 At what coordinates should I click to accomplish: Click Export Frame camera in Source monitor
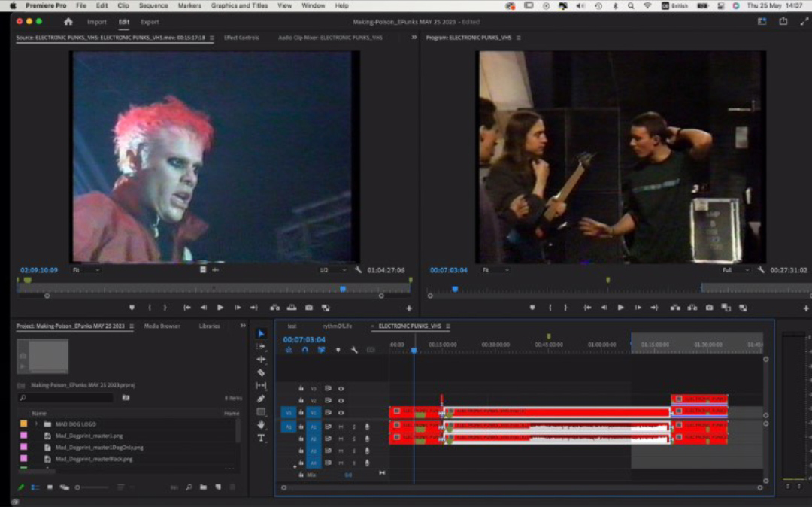coord(309,308)
